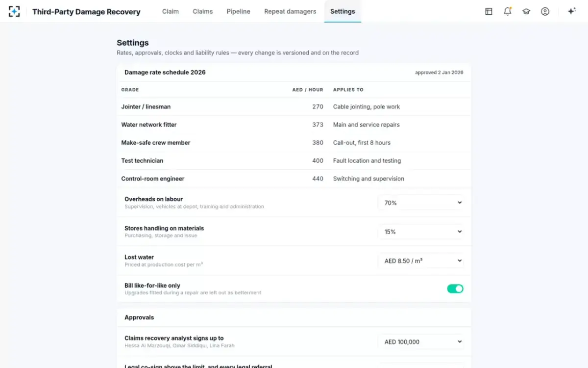Click the APPLIES TO column header
The width and height of the screenshot is (588, 368).
pos(348,90)
